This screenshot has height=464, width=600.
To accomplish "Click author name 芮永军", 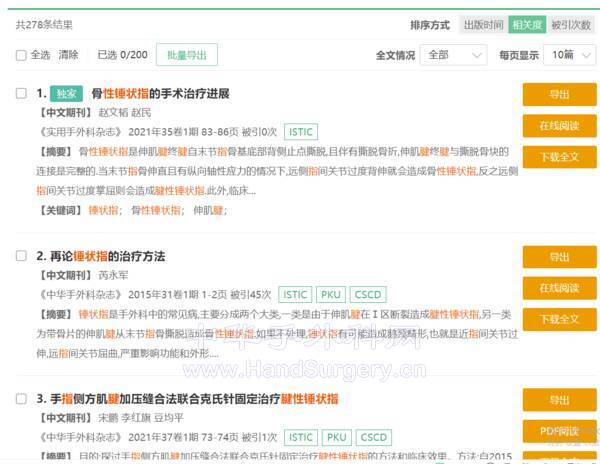I will (114, 275).
